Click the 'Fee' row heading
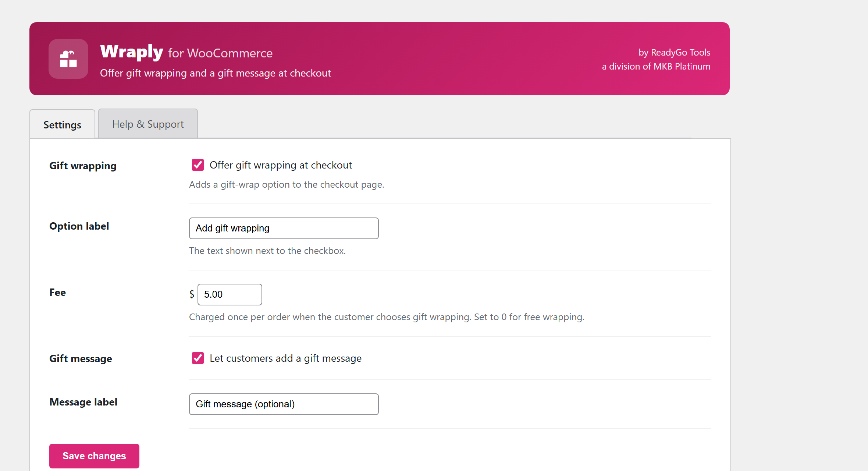 click(x=57, y=292)
